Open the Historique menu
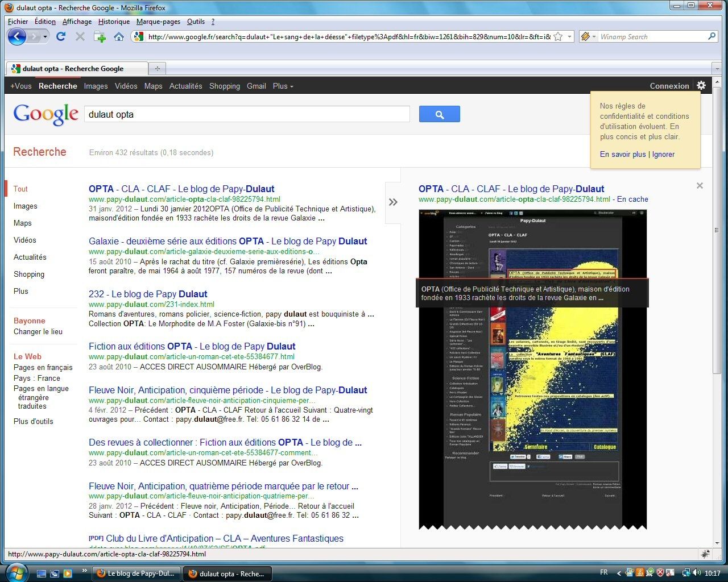 coord(114,22)
